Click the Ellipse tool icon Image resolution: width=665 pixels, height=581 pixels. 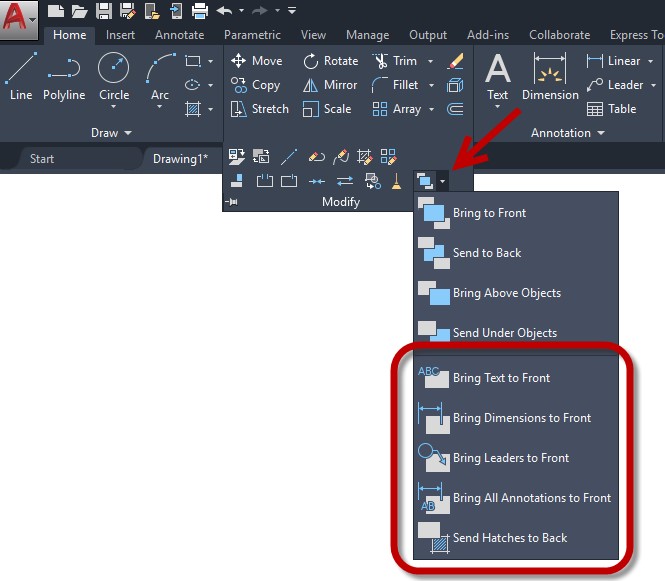point(193,85)
